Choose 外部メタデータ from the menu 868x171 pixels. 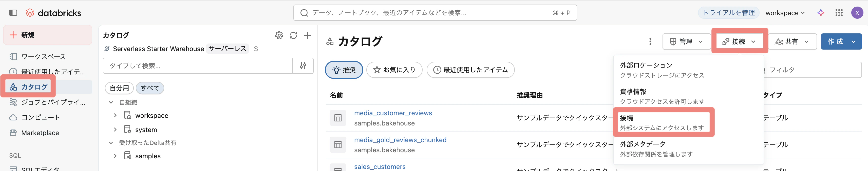688,149
